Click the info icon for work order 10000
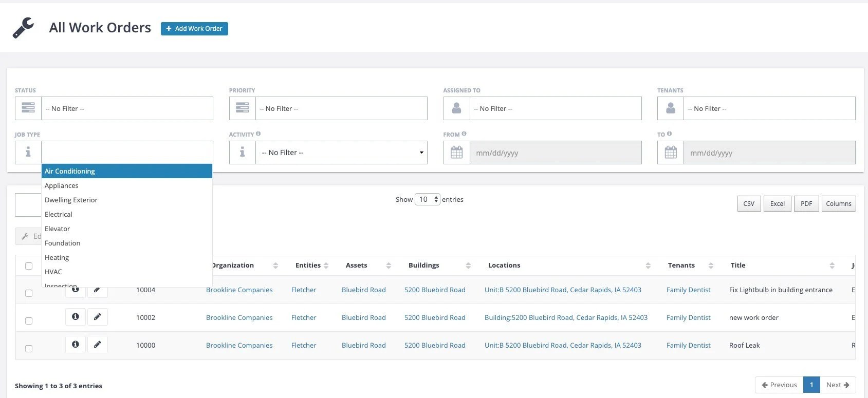The height and width of the screenshot is (398, 868). (76, 345)
